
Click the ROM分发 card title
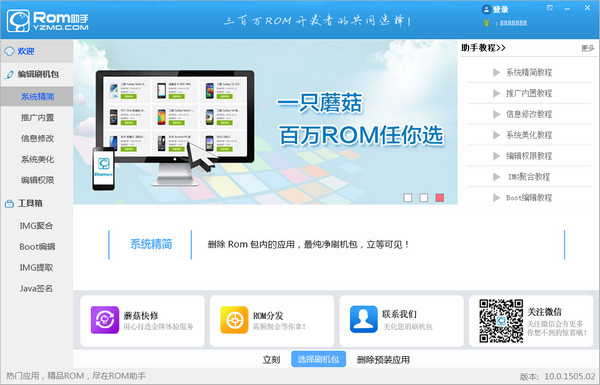coord(268,316)
